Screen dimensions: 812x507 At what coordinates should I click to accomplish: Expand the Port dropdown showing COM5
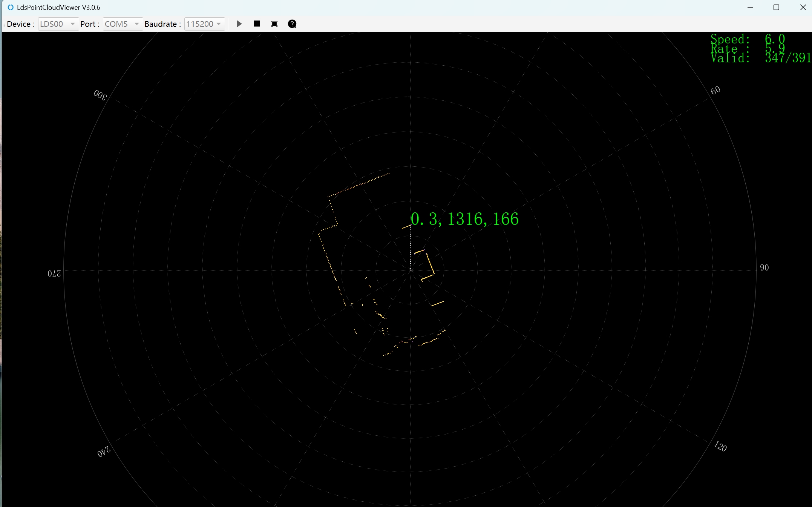[x=123, y=24]
